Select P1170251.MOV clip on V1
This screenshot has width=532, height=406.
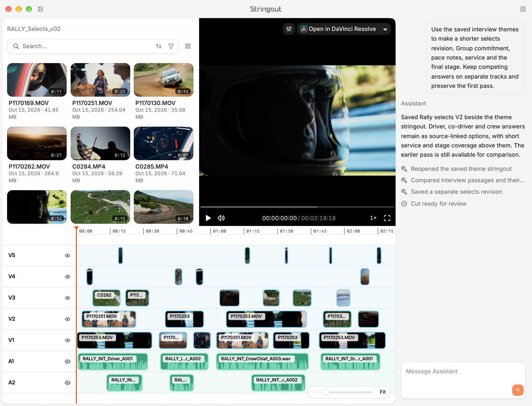click(242, 340)
